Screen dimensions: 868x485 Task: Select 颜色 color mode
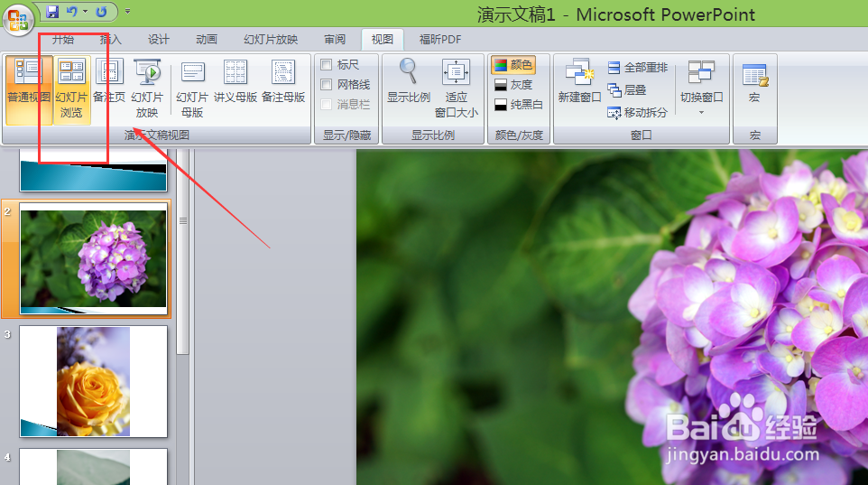pos(513,65)
